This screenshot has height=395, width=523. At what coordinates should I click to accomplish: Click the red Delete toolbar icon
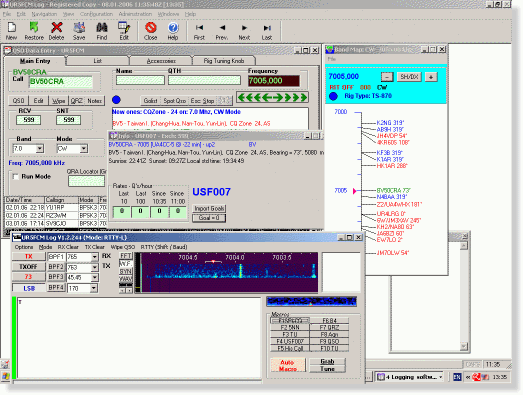click(56, 27)
